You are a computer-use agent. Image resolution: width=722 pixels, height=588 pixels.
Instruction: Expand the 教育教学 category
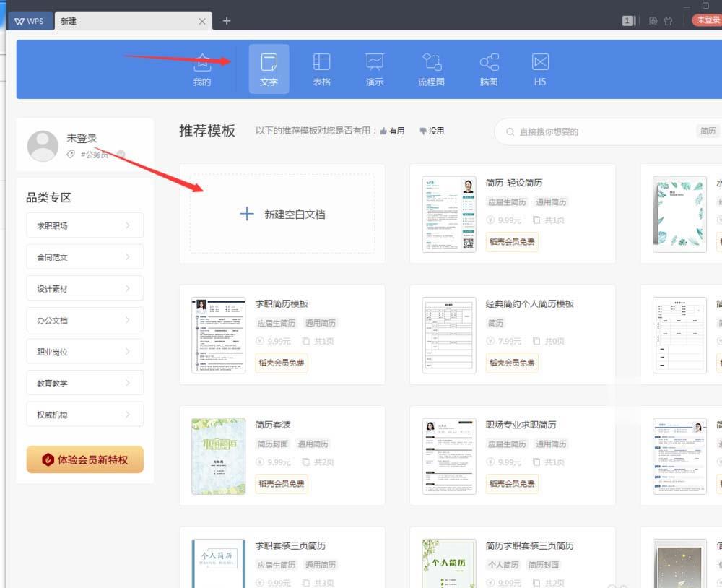(84, 382)
